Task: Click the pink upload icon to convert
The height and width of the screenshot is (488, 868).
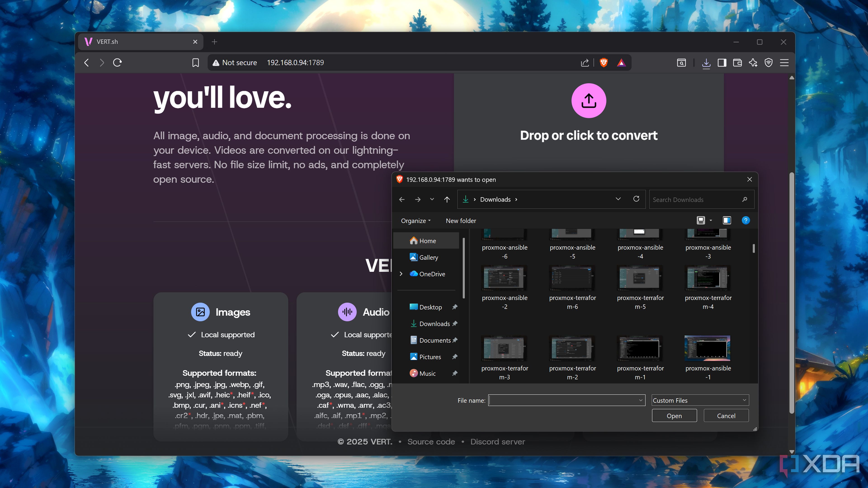Action: [589, 100]
